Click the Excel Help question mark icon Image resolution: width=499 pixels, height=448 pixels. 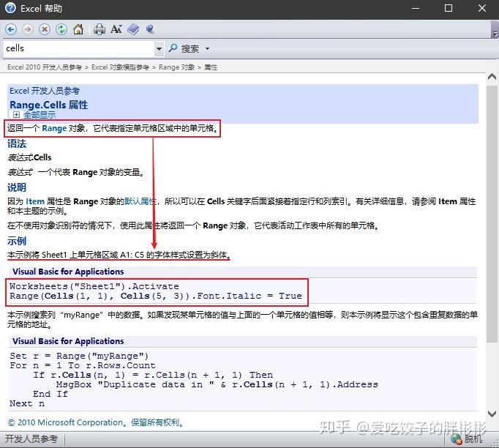10,8
